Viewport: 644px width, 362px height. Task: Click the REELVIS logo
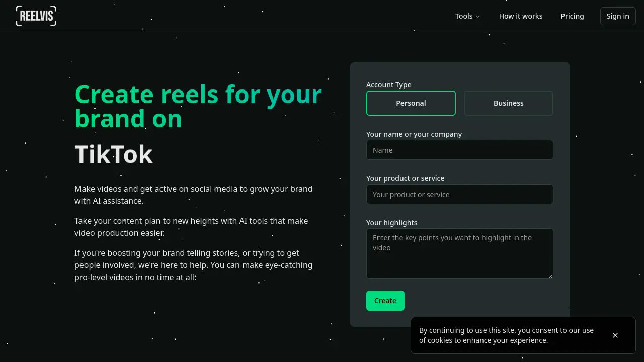tap(36, 16)
